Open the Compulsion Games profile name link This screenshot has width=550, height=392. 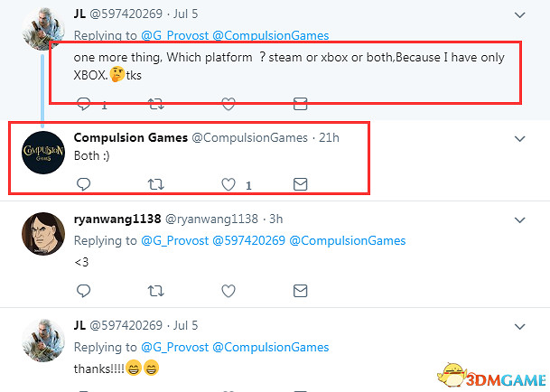point(130,137)
